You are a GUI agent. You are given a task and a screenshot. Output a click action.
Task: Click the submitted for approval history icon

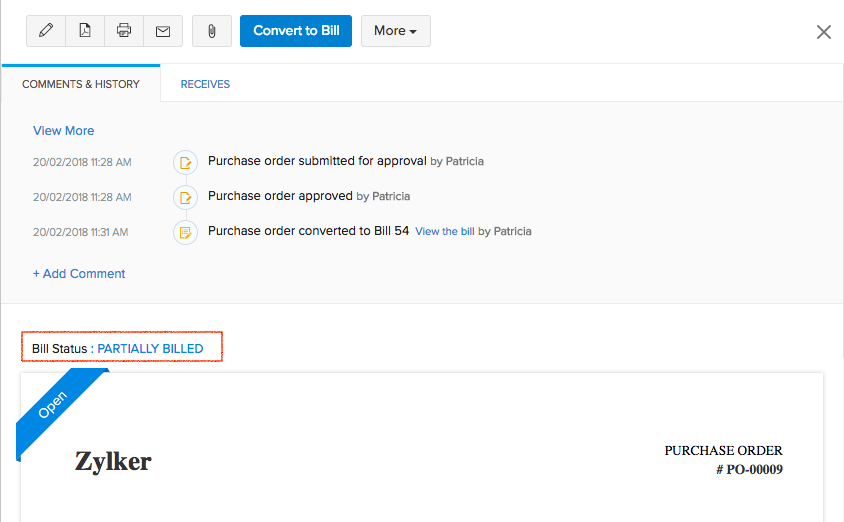[x=185, y=162]
